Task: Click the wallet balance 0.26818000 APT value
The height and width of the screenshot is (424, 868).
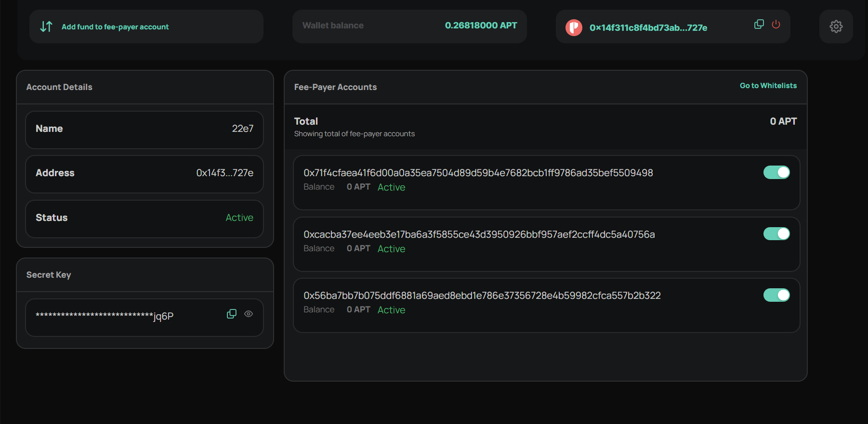Action: (x=481, y=26)
